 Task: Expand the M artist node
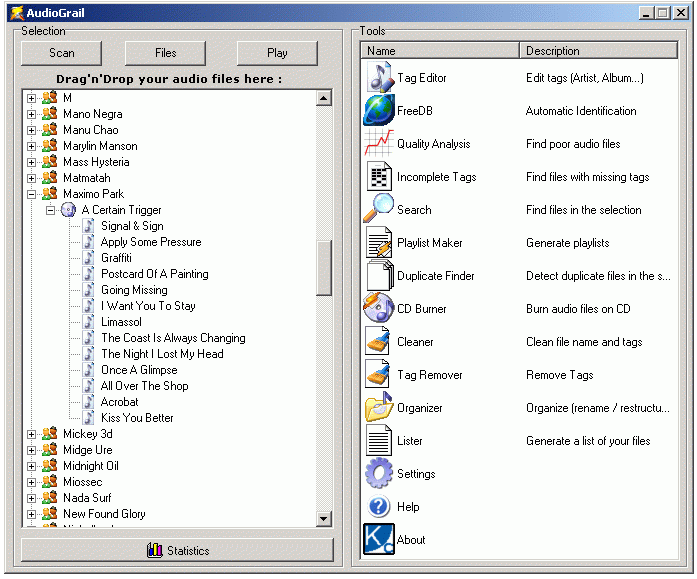click(x=31, y=98)
